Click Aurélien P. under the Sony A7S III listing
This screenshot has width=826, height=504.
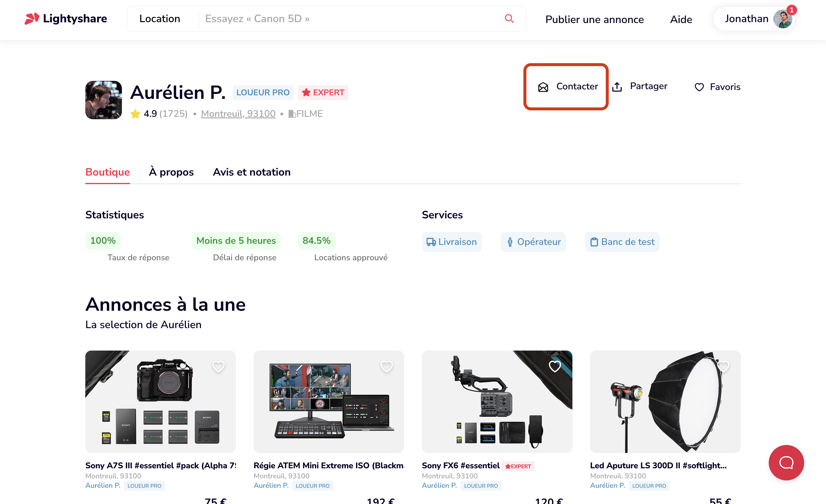(103, 486)
